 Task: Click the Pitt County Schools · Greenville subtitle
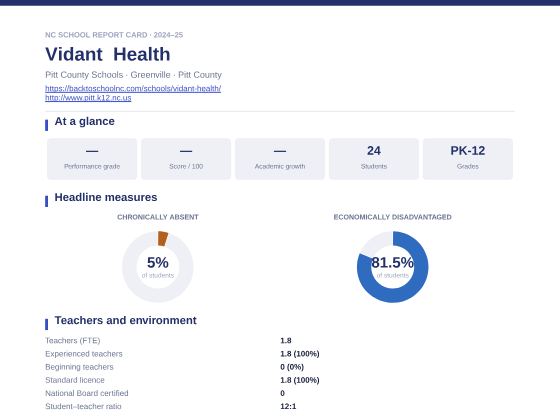(x=133, y=75)
